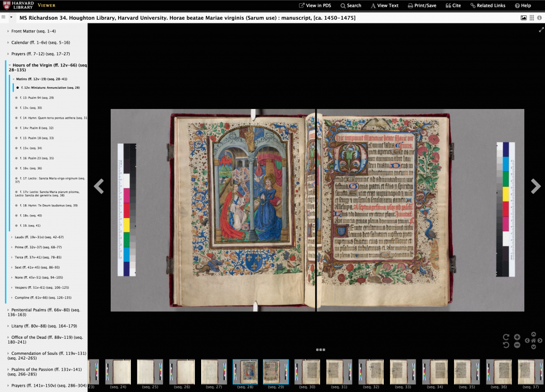
Task: Select f. 18 Hymn: Te Deum laudamus entry
Action: (48, 205)
